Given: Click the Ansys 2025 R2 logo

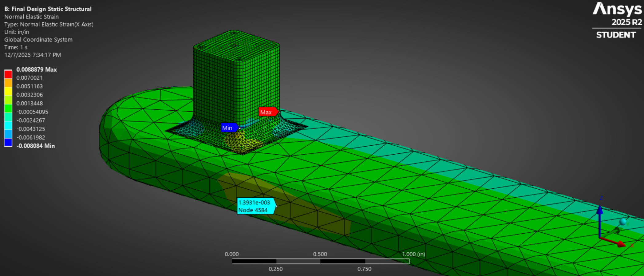Looking at the screenshot, I should coord(617,20).
